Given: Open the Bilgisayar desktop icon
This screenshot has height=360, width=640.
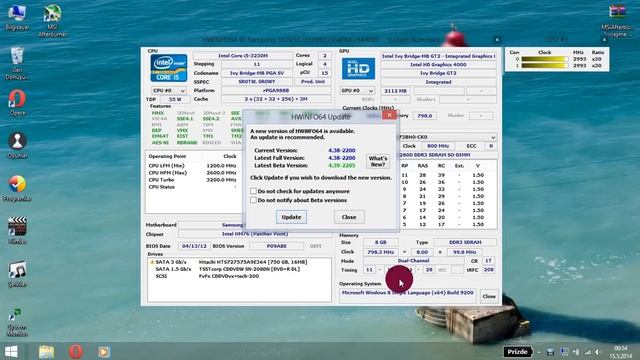Looking at the screenshot, I should [17, 18].
